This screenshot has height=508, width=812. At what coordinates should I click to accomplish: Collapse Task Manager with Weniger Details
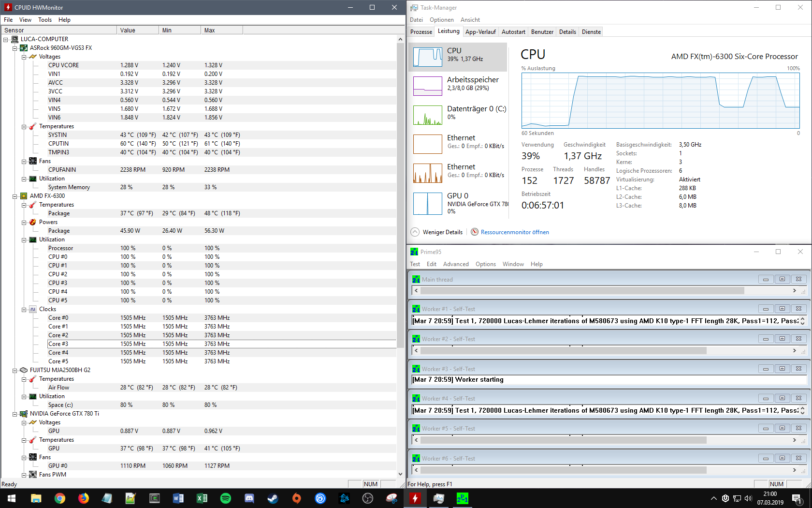(437, 232)
